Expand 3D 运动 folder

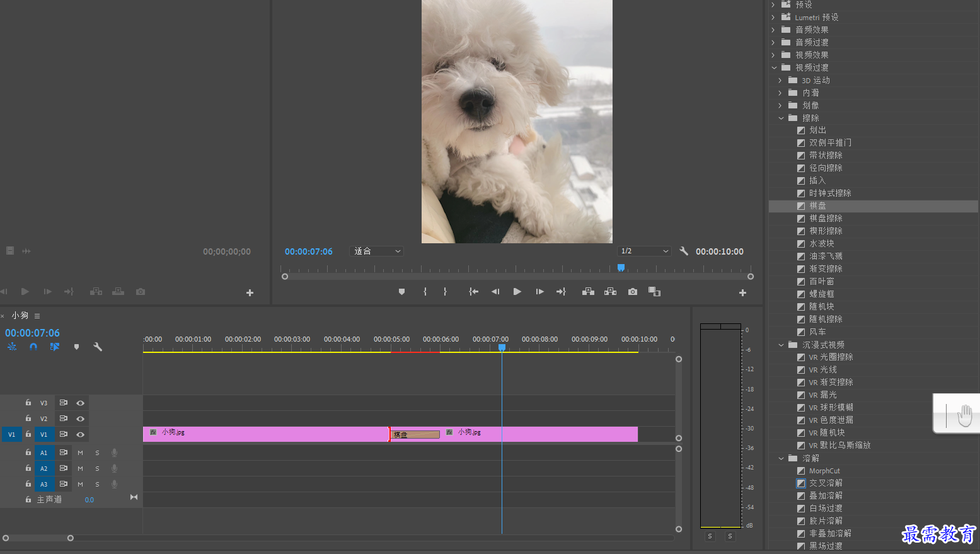coord(780,80)
